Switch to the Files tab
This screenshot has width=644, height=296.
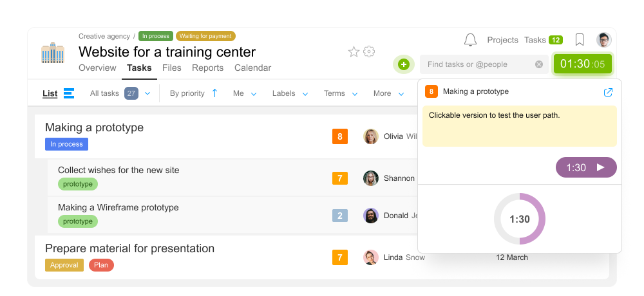click(x=172, y=68)
